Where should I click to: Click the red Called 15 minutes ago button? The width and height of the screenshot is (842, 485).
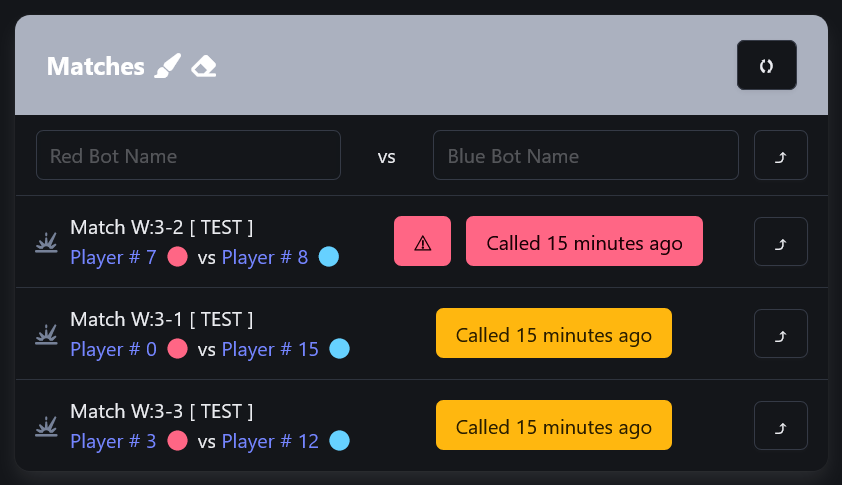click(584, 241)
